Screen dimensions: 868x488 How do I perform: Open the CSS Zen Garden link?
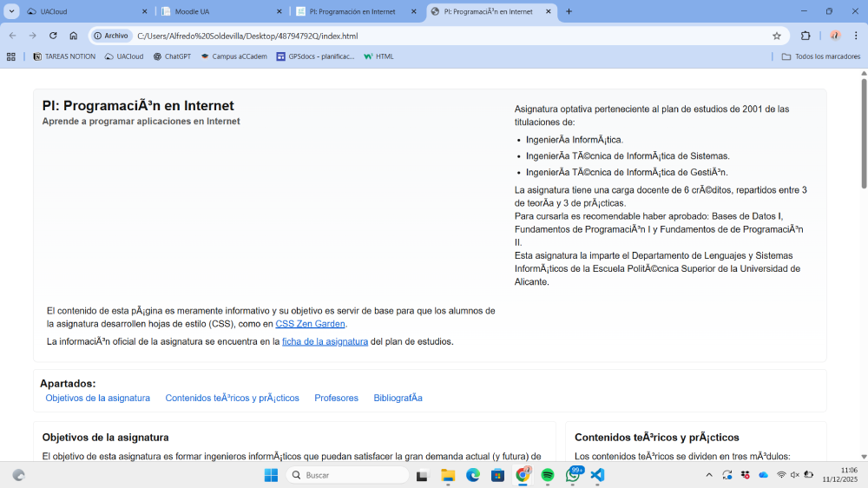pos(311,324)
